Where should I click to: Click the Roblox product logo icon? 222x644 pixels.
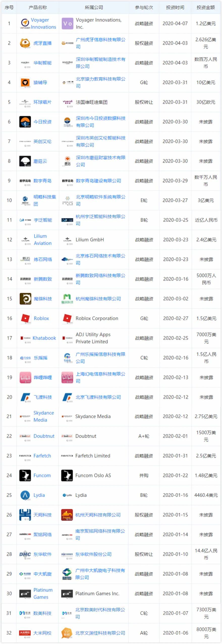tap(25, 318)
